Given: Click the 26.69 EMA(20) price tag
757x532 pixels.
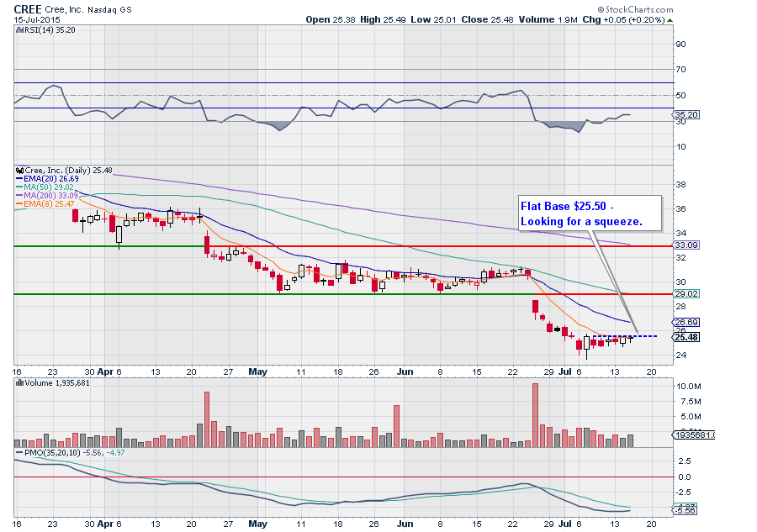Looking at the screenshot, I should click(x=686, y=322).
